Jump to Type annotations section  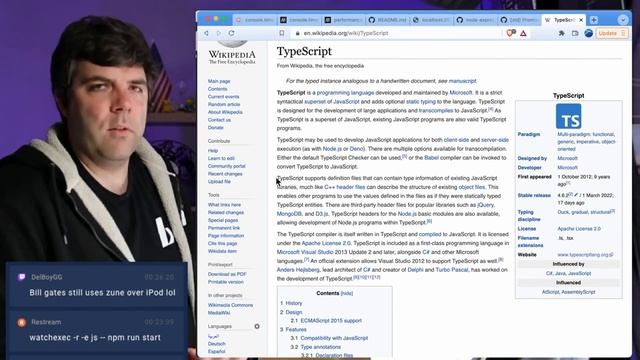(x=320, y=347)
